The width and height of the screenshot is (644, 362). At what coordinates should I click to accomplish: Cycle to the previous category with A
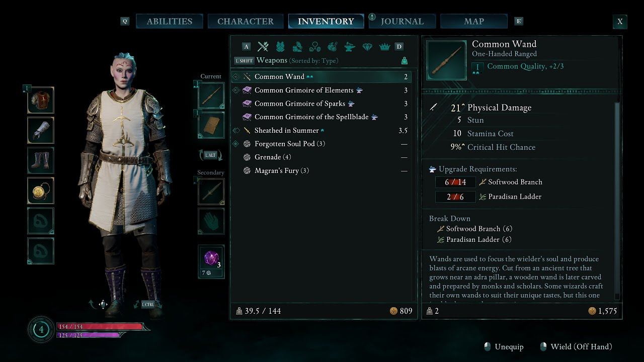246,47
